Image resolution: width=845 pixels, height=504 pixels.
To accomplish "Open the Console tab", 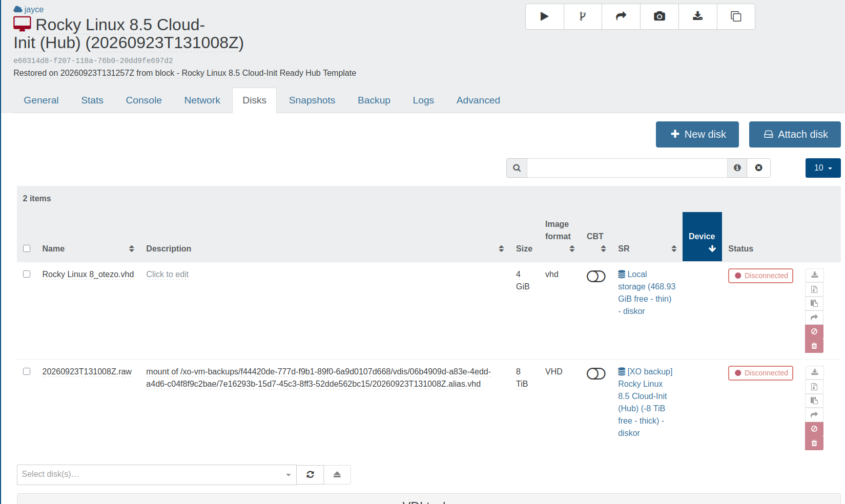I will (144, 100).
